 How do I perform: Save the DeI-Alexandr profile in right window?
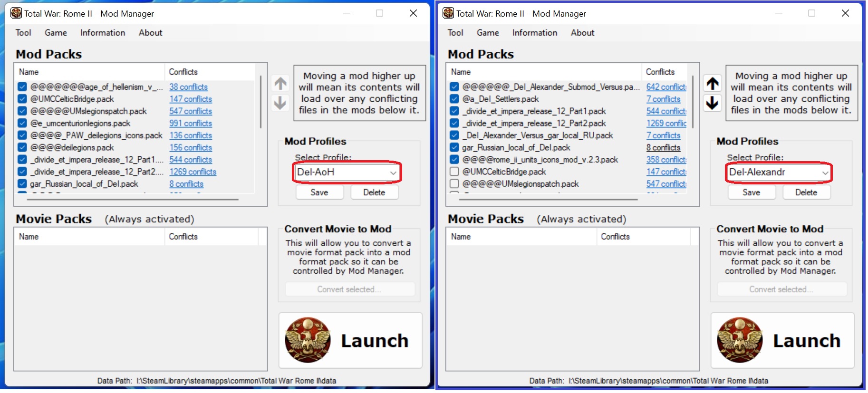pos(752,192)
